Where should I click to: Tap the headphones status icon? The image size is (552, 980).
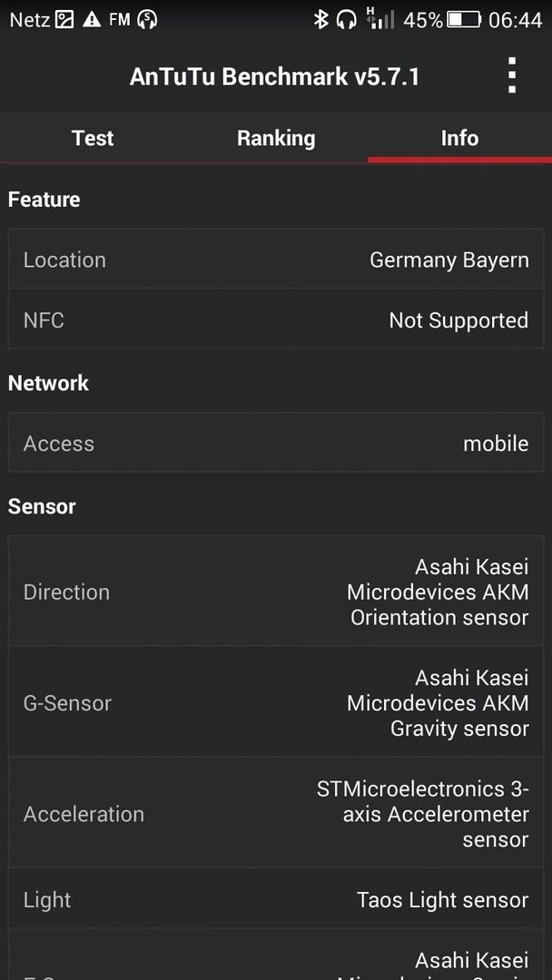click(x=346, y=20)
